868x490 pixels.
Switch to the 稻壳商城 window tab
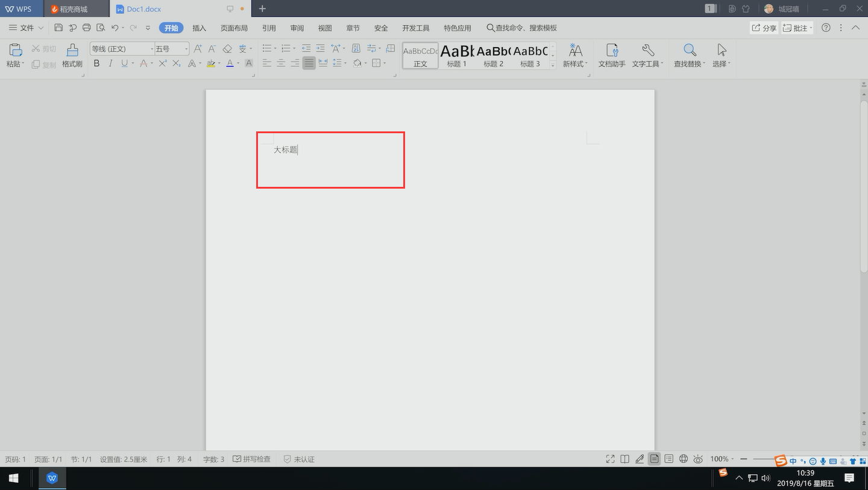click(x=77, y=9)
